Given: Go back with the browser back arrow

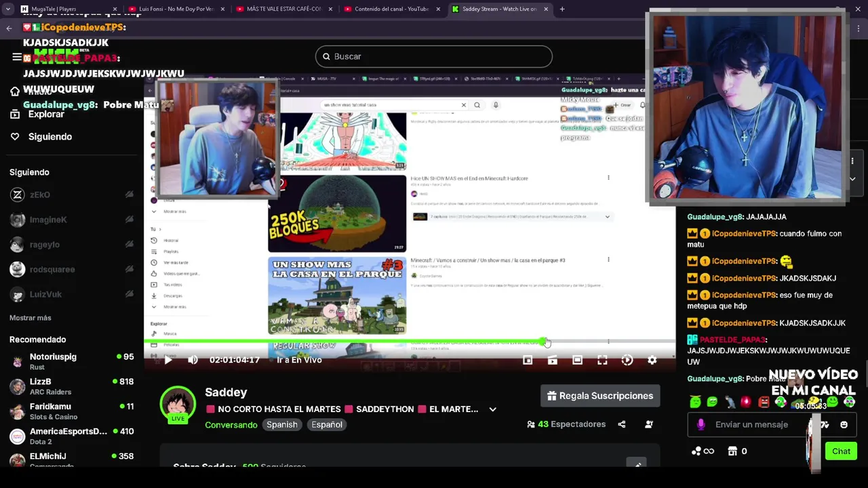Looking at the screenshot, I should tap(9, 28).
